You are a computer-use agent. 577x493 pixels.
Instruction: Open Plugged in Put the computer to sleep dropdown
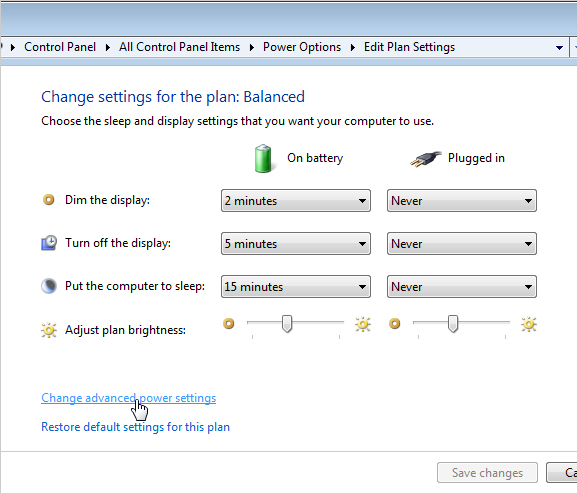[461, 287]
